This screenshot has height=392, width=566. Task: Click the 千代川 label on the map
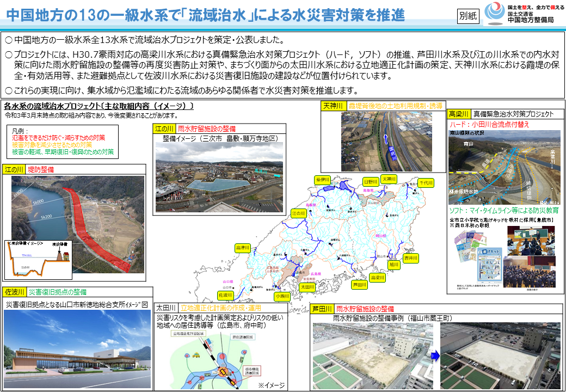pyautogui.click(x=426, y=182)
